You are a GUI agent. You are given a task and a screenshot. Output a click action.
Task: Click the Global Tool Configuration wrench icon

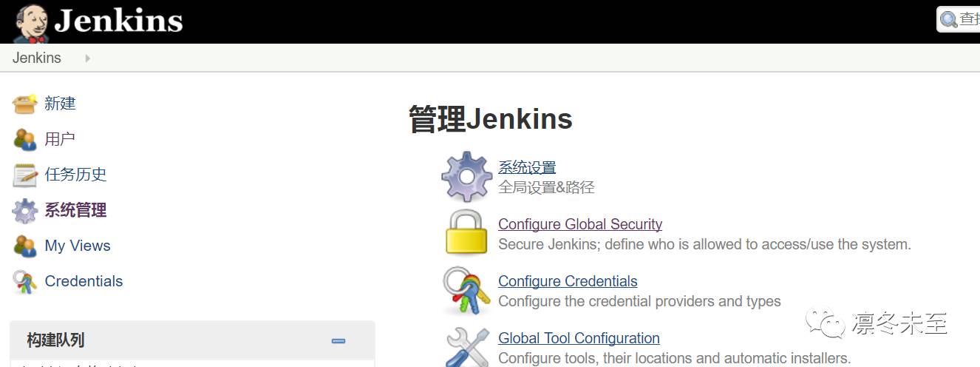coord(467,346)
